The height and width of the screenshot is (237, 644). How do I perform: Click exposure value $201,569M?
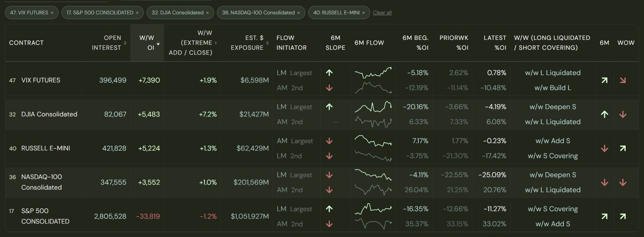pyautogui.click(x=251, y=183)
